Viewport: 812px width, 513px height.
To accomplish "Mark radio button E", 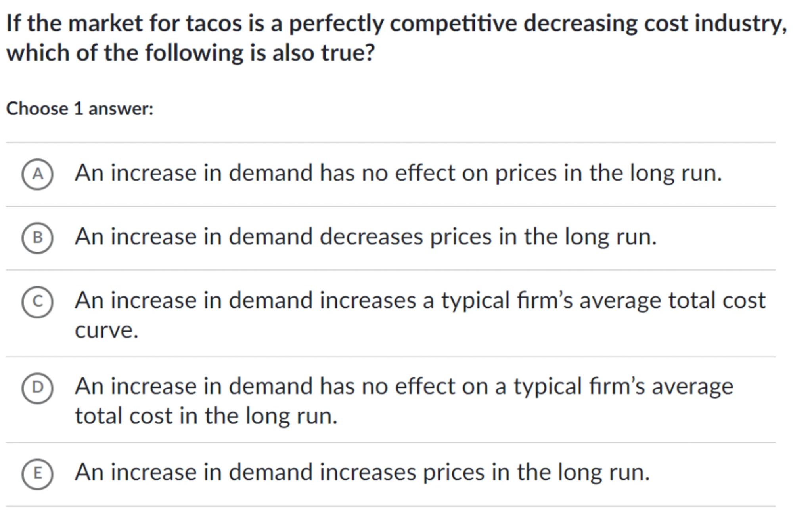I will point(37,473).
